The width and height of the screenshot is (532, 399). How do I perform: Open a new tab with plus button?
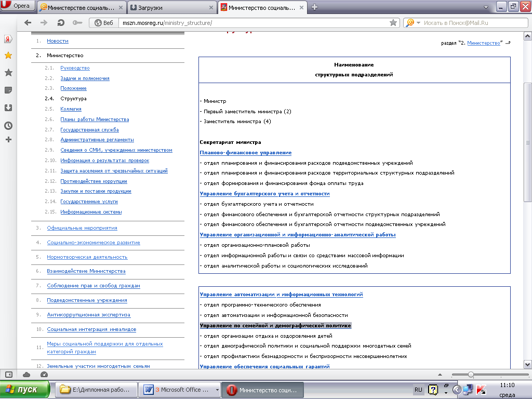pyautogui.click(x=314, y=7)
